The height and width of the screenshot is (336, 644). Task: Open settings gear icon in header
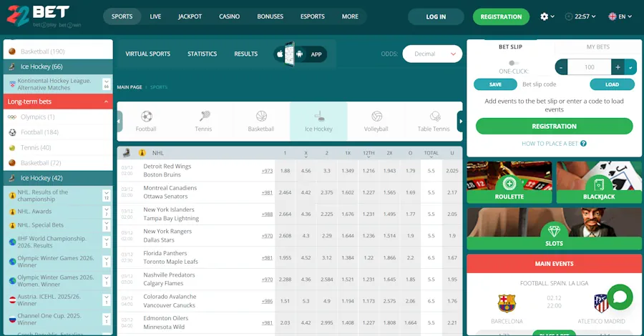point(545,17)
